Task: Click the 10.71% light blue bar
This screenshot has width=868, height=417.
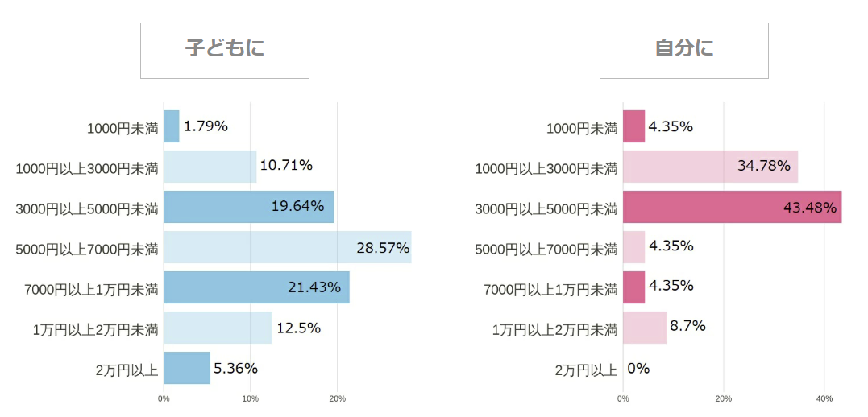Action: 210,167
